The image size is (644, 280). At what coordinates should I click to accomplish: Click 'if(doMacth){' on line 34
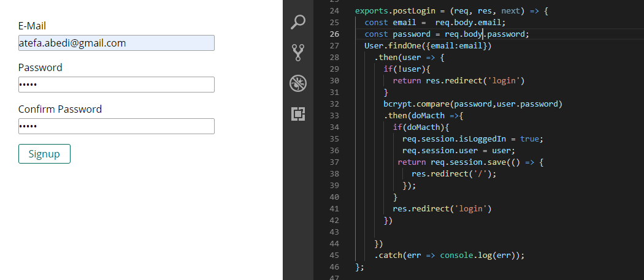(x=421, y=127)
